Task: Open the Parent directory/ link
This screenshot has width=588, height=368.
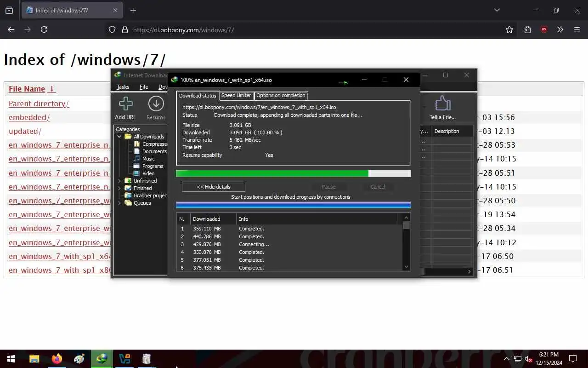Action: tap(39, 103)
